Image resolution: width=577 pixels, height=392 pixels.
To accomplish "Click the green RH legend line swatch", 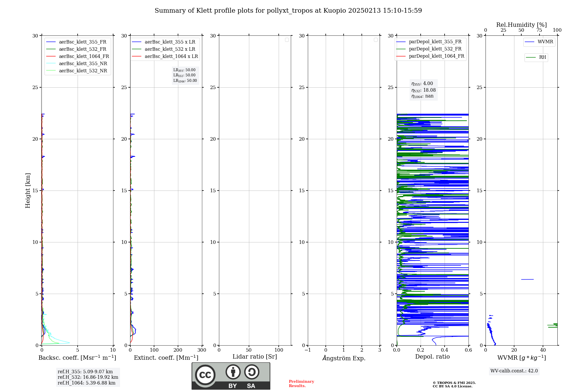I will (x=531, y=57).
